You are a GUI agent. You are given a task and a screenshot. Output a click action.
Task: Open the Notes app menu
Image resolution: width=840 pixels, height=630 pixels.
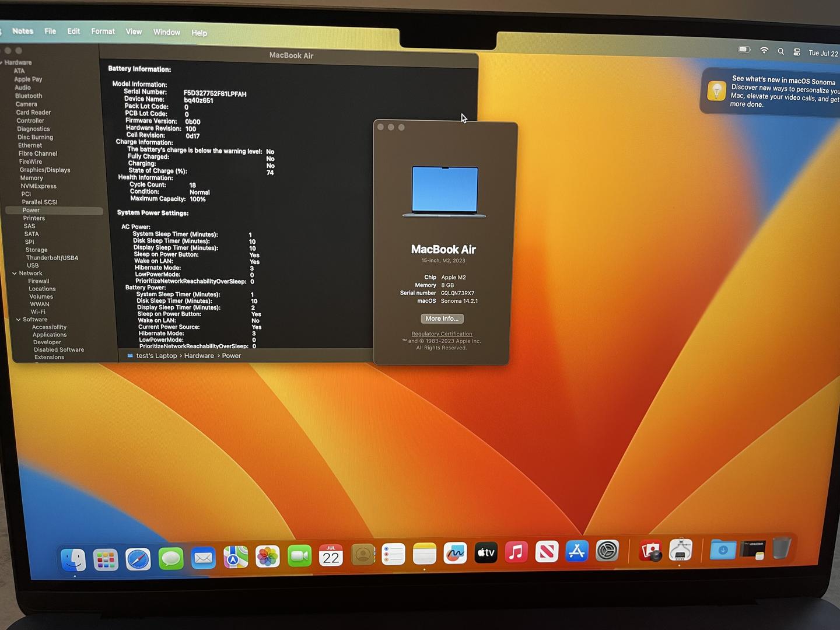[23, 31]
